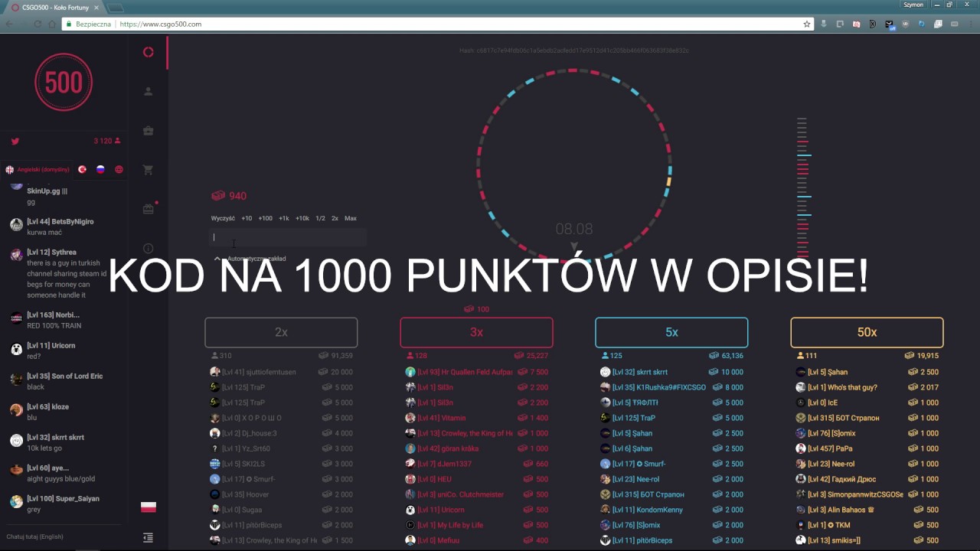Open the info icon in sidebar
The image size is (980, 551).
click(x=149, y=249)
